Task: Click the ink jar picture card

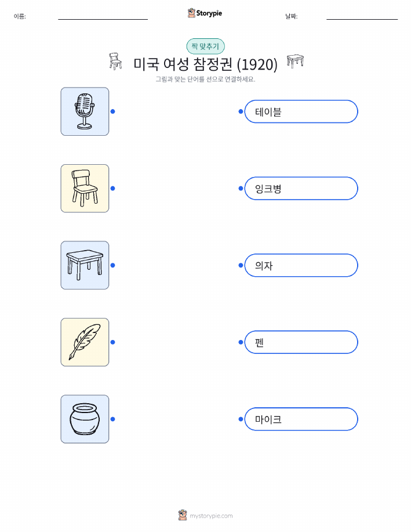Action: point(85,419)
